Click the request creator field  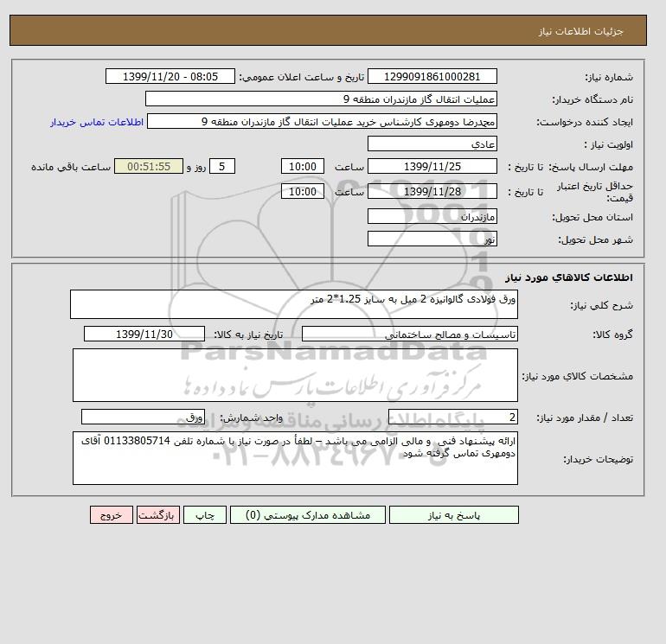pyautogui.click(x=322, y=121)
